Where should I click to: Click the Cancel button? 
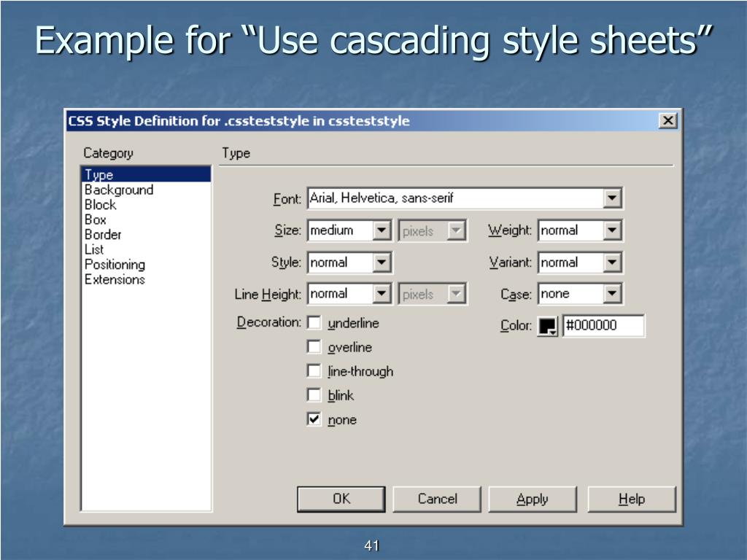[437, 499]
